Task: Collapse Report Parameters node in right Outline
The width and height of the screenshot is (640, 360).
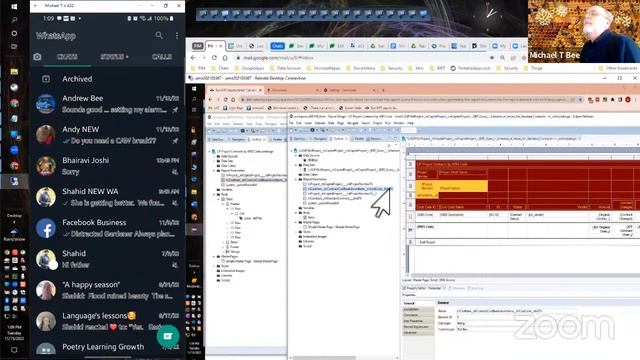Action: point(297,179)
